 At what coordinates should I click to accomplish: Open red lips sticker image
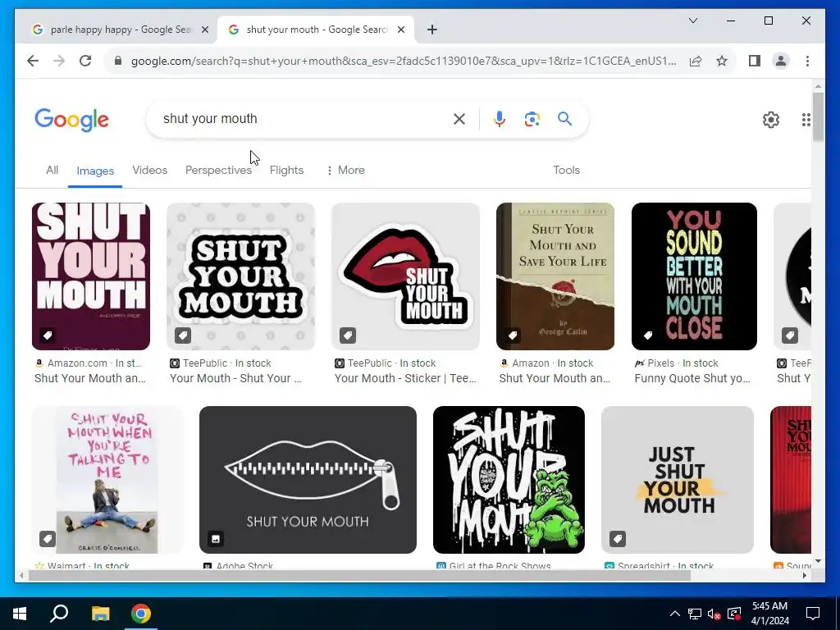(405, 276)
